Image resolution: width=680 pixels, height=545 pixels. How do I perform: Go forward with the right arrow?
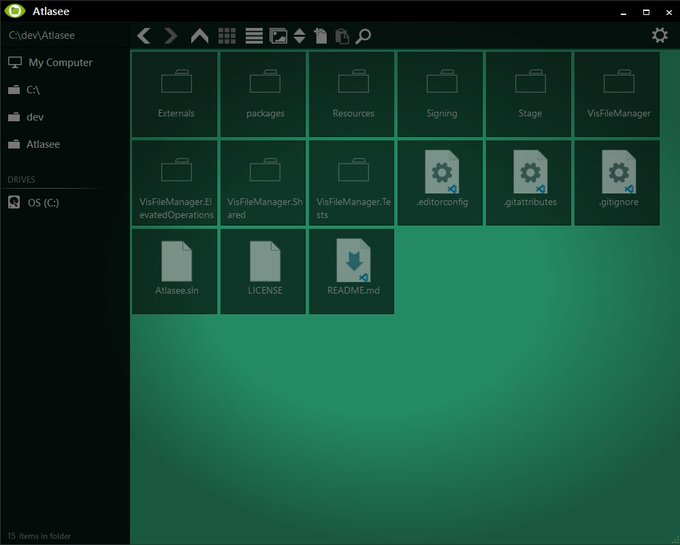click(x=171, y=36)
